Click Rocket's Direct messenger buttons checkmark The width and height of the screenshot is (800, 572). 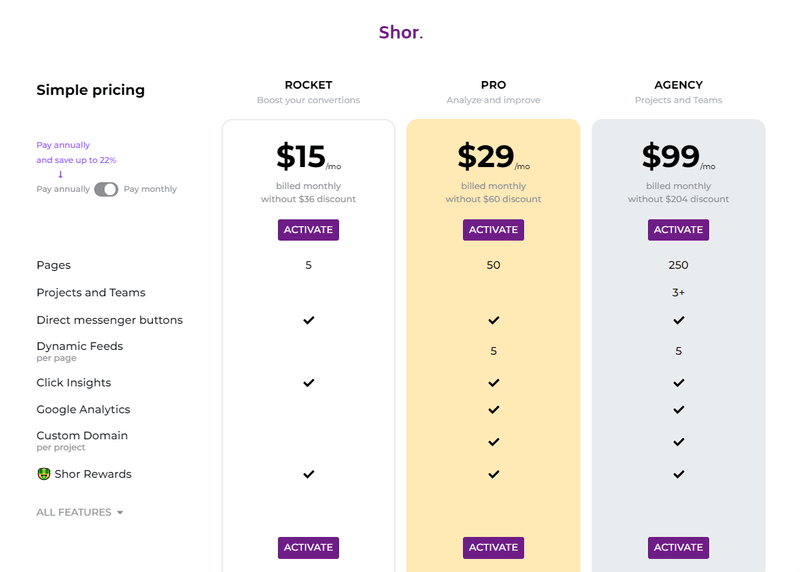point(309,320)
